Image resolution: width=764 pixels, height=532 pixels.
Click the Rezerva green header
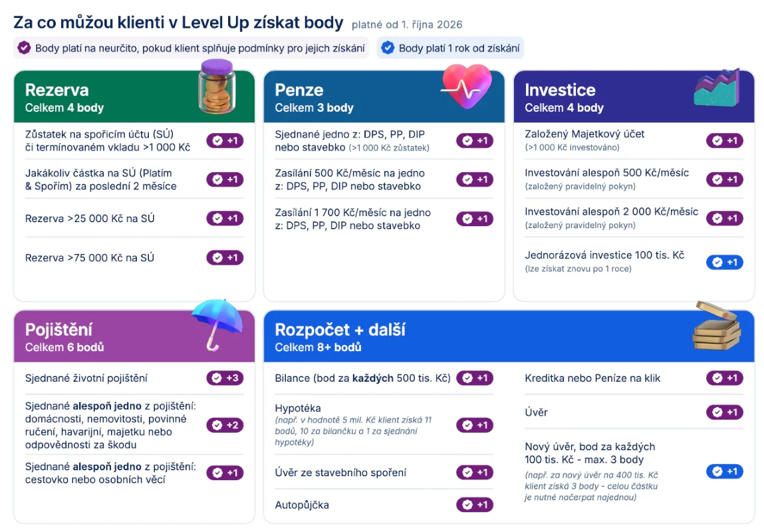tap(134, 96)
